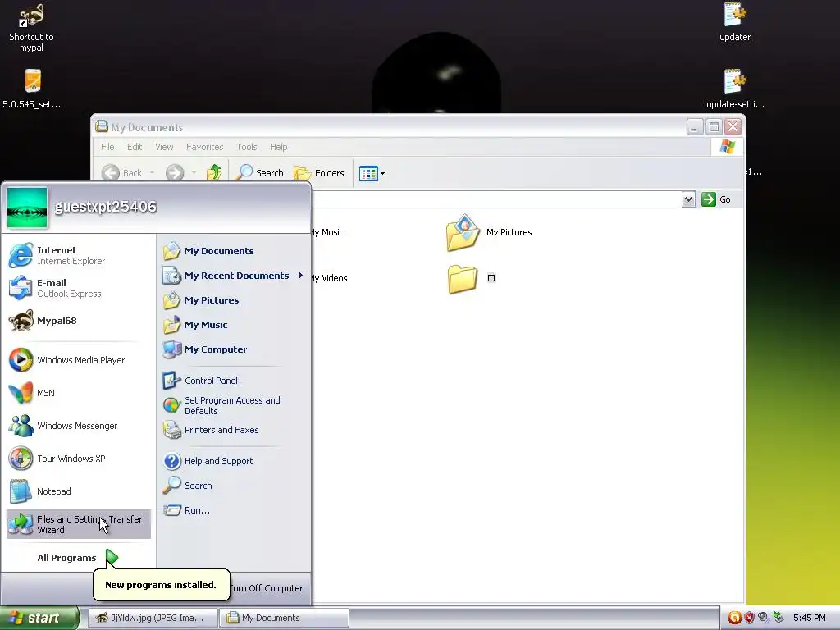Click the Up folder toolbar icon
Screen dimensions: 840x630
pyautogui.click(x=214, y=172)
